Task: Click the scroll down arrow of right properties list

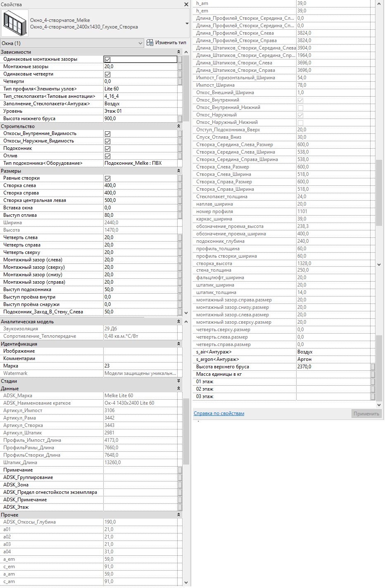Action: point(379,264)
